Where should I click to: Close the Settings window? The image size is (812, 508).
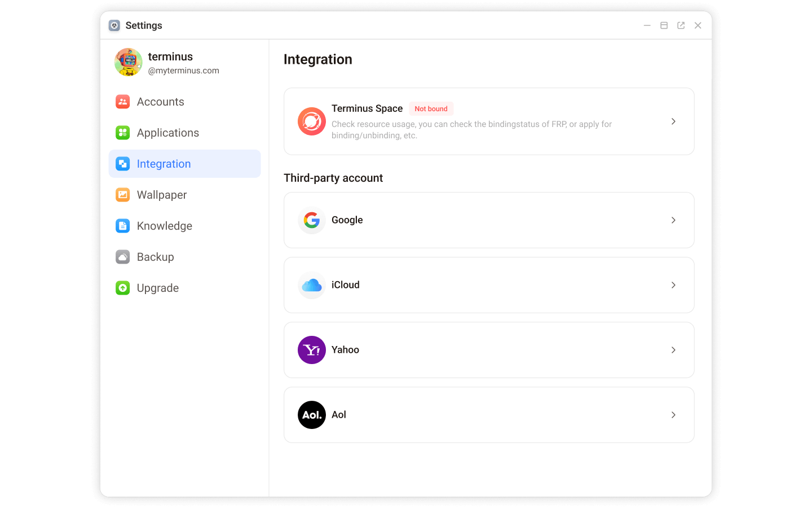(x=698, y=25)
